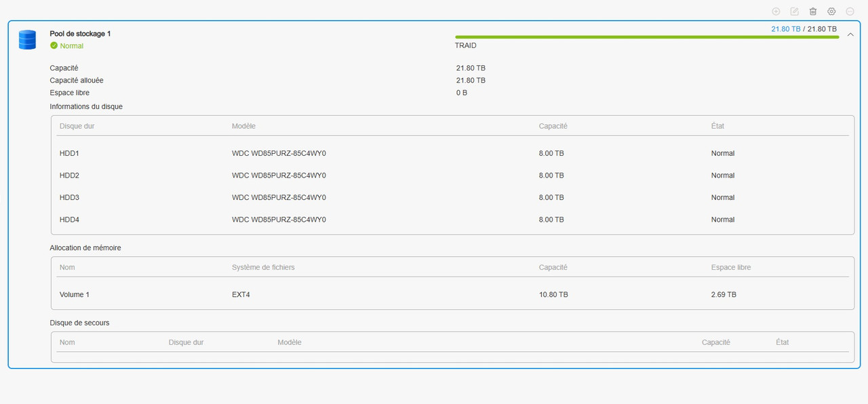Click the Modèle header in the spare disk table
This screenshot has width=868, height=404.
point(290,342)
